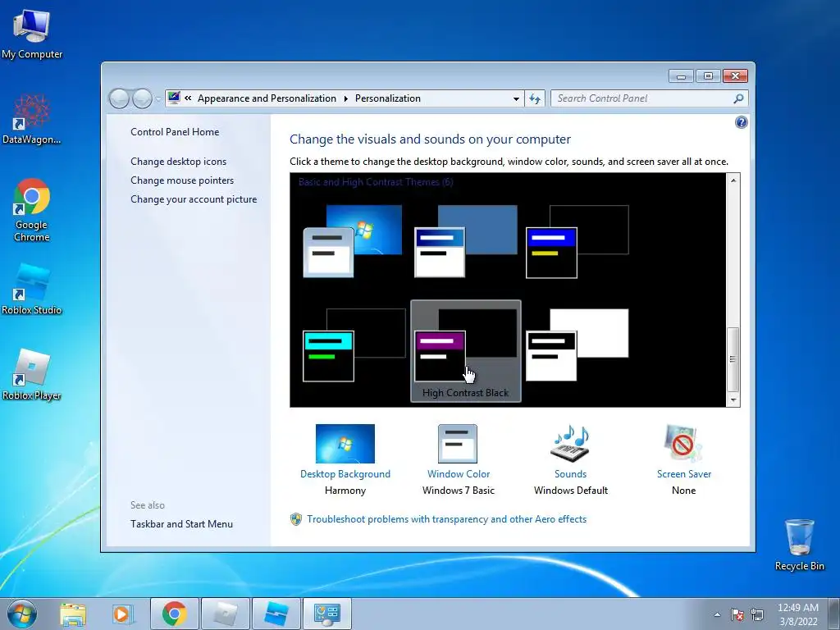The width and height of the screenshot is (840, 630).
Task: Close the Personalization window
Action: pos(735,76)
